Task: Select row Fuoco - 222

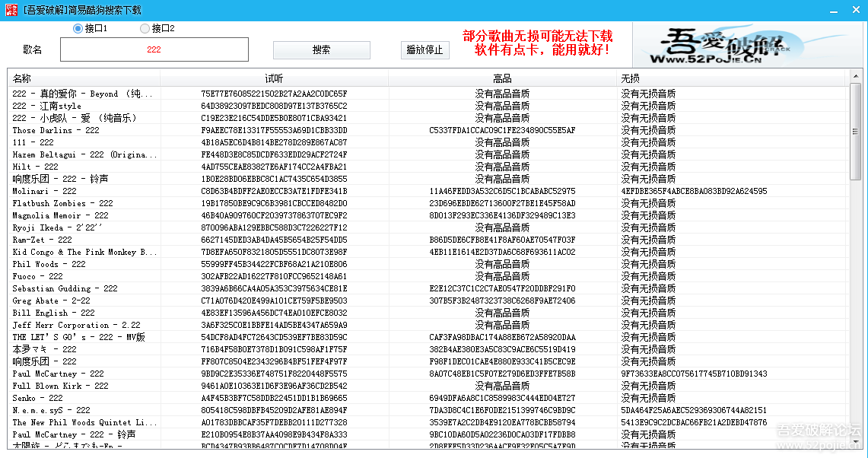Action: click(x=426, y=276)
